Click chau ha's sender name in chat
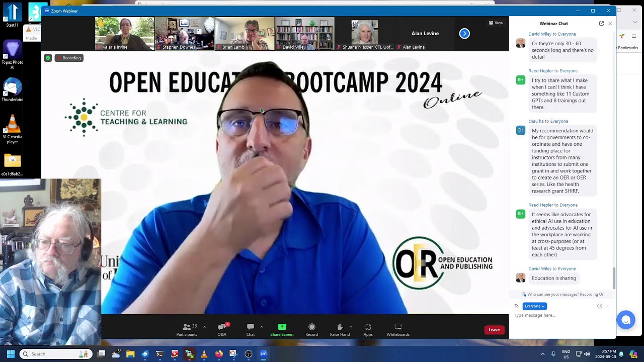This screenshot has width=644, height=362. click(x=536, y=121)
